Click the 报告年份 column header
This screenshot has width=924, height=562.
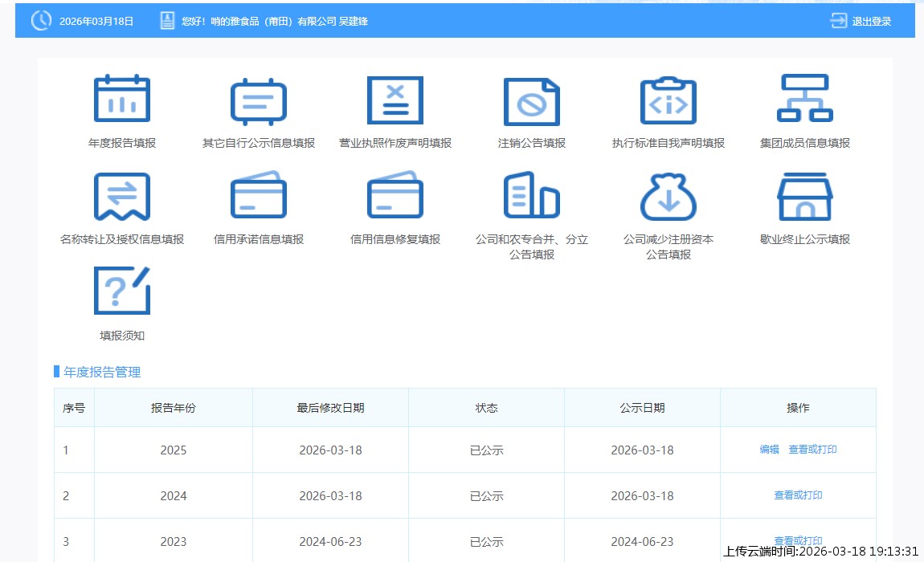(x=174, y=408)
